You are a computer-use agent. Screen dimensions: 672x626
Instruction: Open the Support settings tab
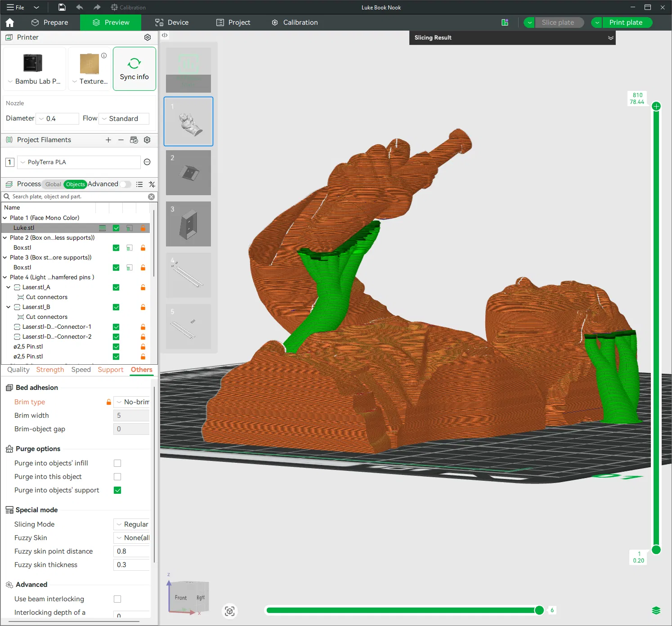tap(110, 370)
